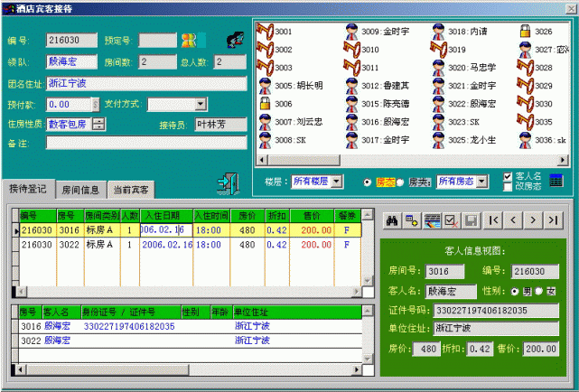Open the 楼层 floor dropdown
The image size is (579, 392).
click(337, 182)
